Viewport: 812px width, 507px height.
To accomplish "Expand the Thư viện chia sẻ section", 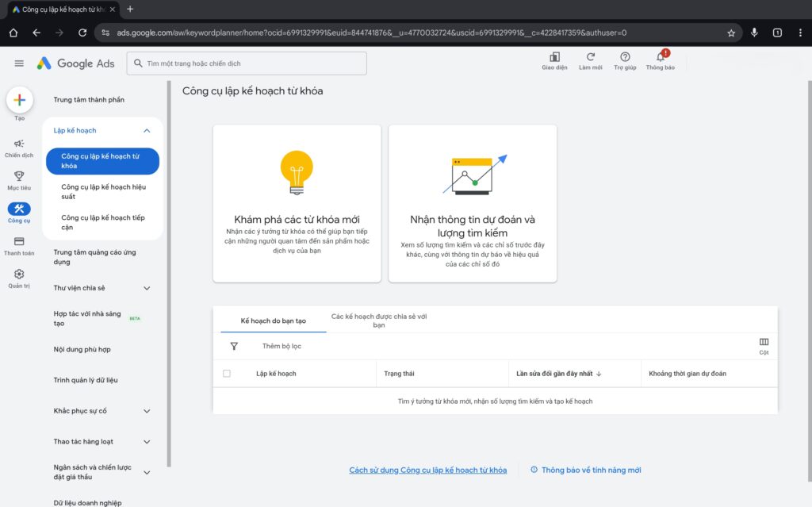I will (147, 288).
